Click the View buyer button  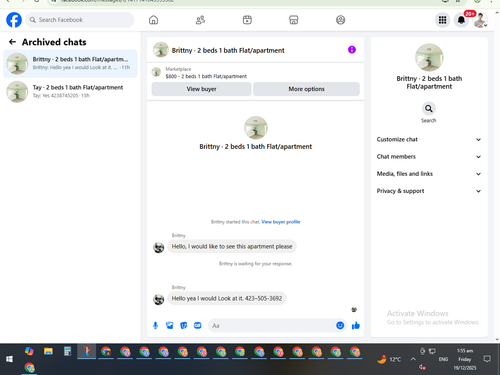pos(201,89)
